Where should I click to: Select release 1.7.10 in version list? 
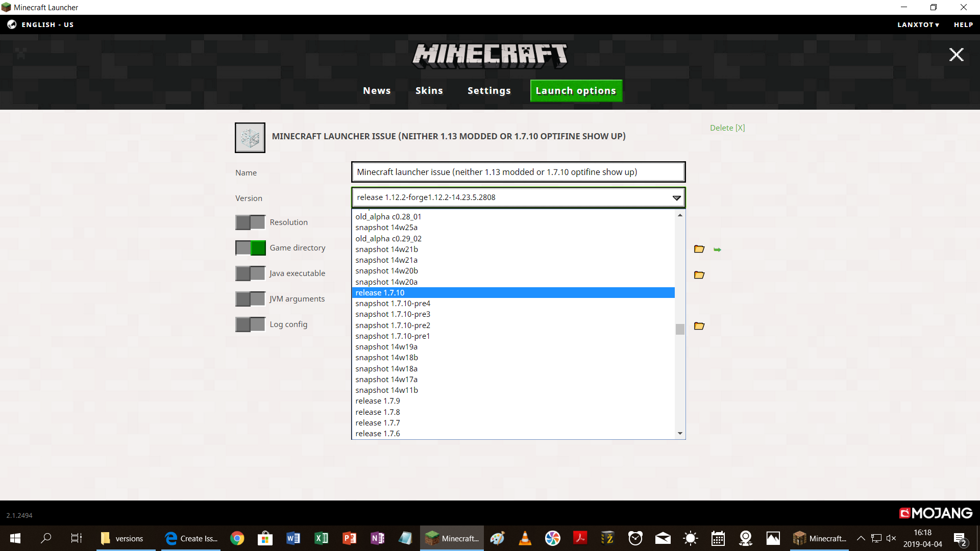tap(380, 293)
